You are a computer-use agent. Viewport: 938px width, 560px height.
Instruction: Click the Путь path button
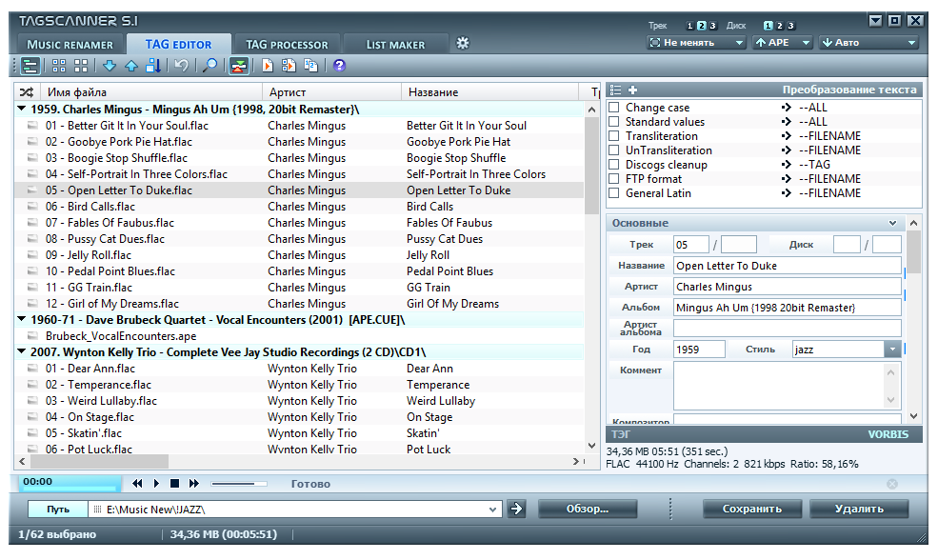tap(58, 510)
